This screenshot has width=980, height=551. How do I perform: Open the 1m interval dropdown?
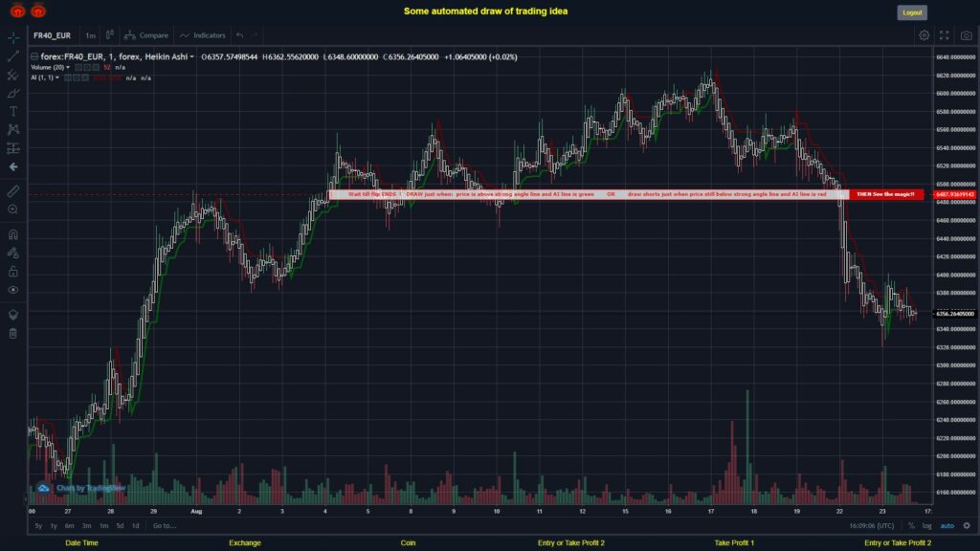(x=91, y=35)
